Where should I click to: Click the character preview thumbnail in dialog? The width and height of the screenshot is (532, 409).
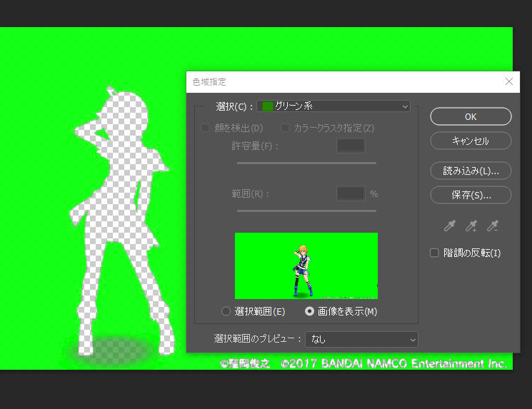pyautogui.click(x=306, y=266)
